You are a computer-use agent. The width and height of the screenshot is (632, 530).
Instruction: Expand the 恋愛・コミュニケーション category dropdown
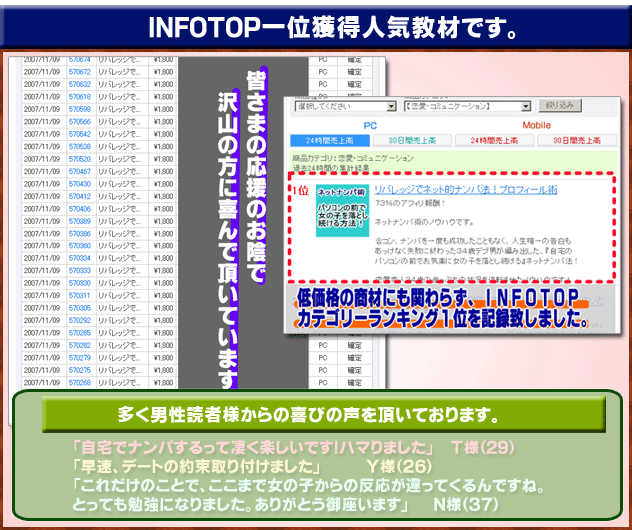(467, 106)
